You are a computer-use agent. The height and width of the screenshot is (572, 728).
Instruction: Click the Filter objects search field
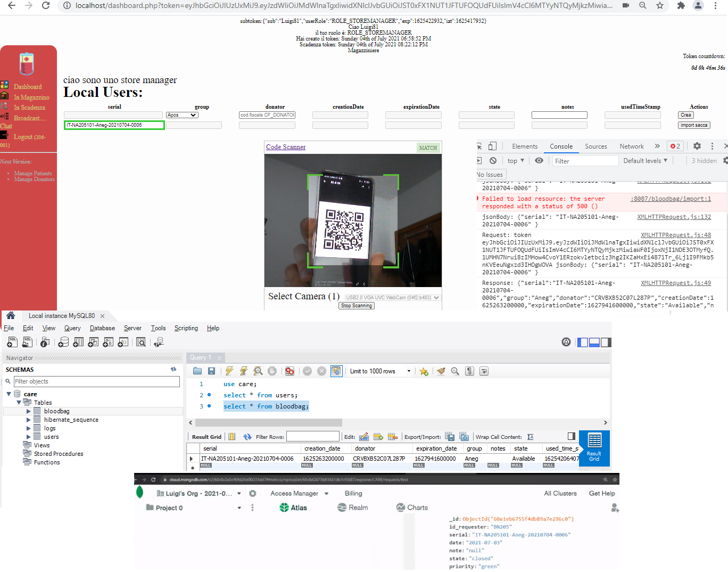(96, 381)
